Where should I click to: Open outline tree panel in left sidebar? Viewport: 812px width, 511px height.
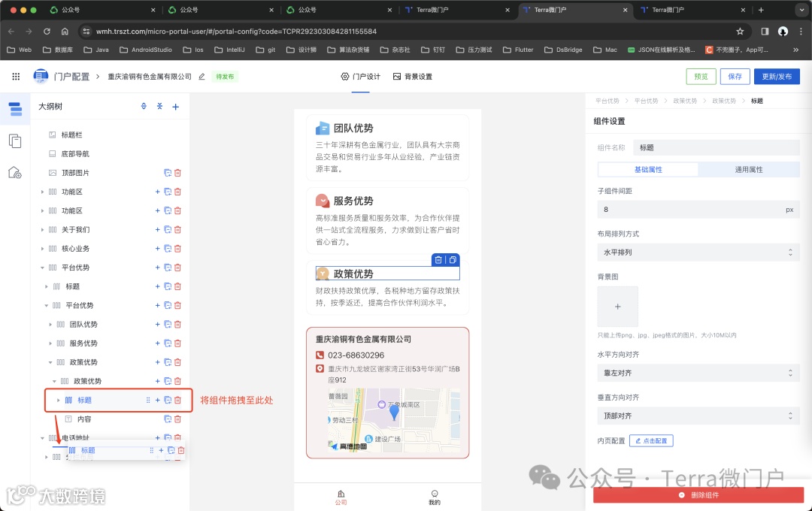15,109
